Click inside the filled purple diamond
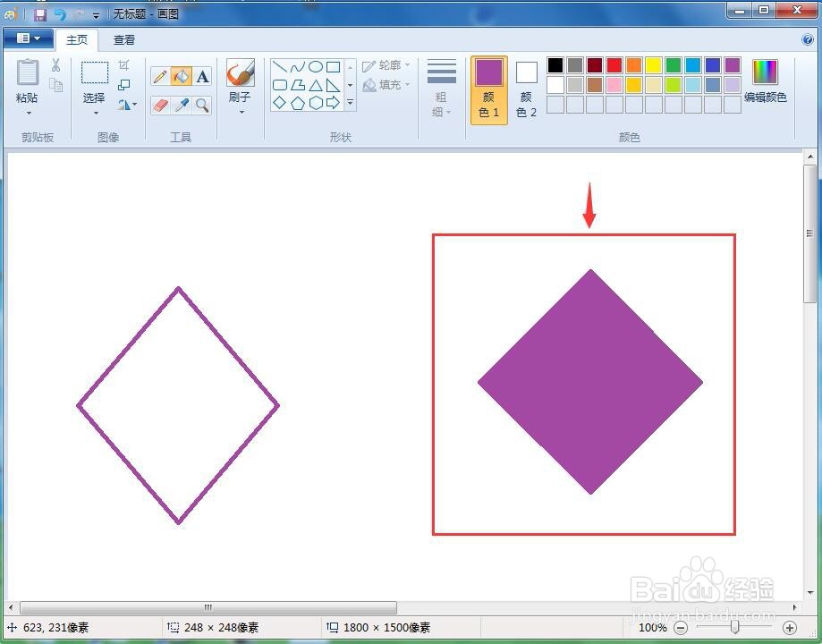 pyautogui.click(x=590, y=382)
